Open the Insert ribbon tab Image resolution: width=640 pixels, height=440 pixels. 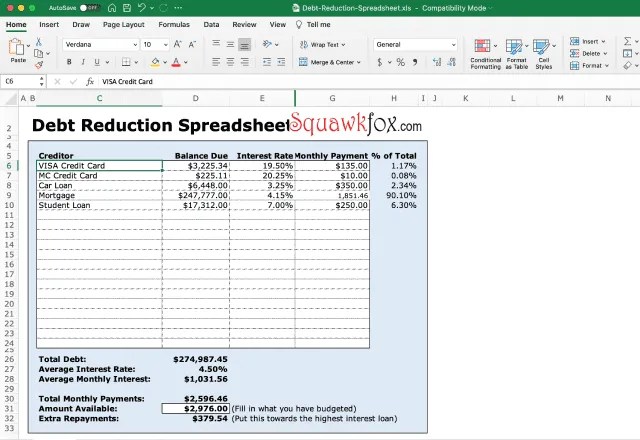click(x=49, y=24)
